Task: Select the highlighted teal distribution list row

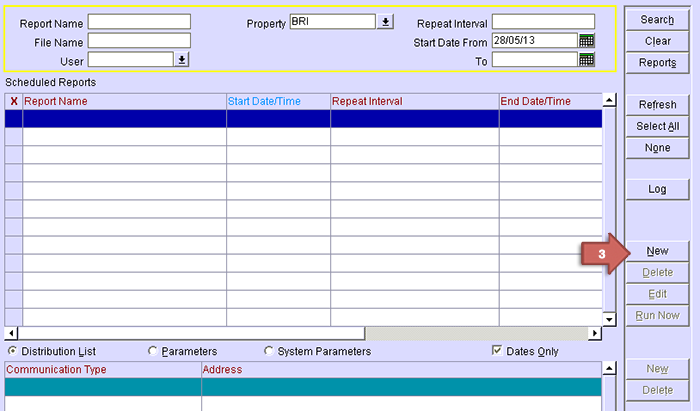Action: pyautogui.click(x=303, y=387)
